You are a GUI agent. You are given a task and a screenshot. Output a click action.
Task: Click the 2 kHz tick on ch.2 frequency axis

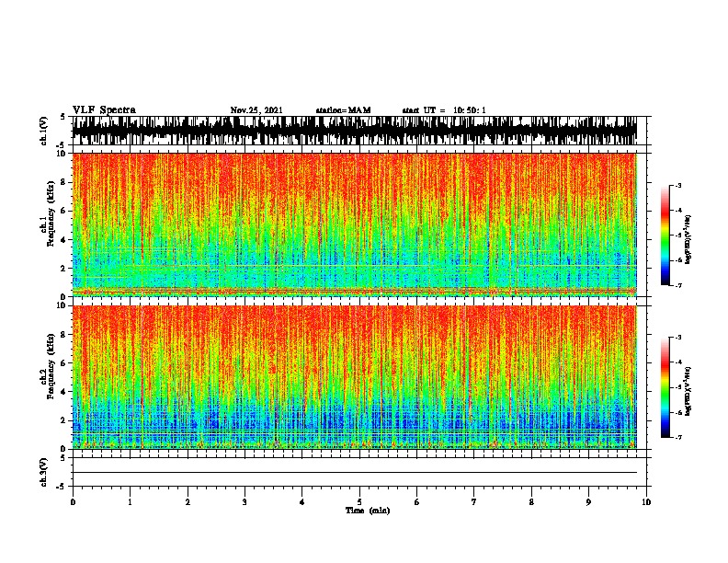point(65,420)
